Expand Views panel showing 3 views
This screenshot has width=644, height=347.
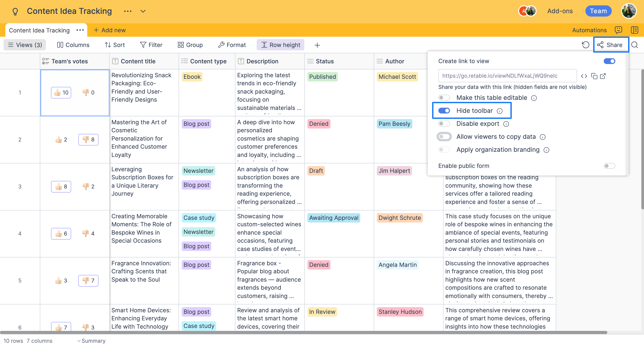[24, 45]
